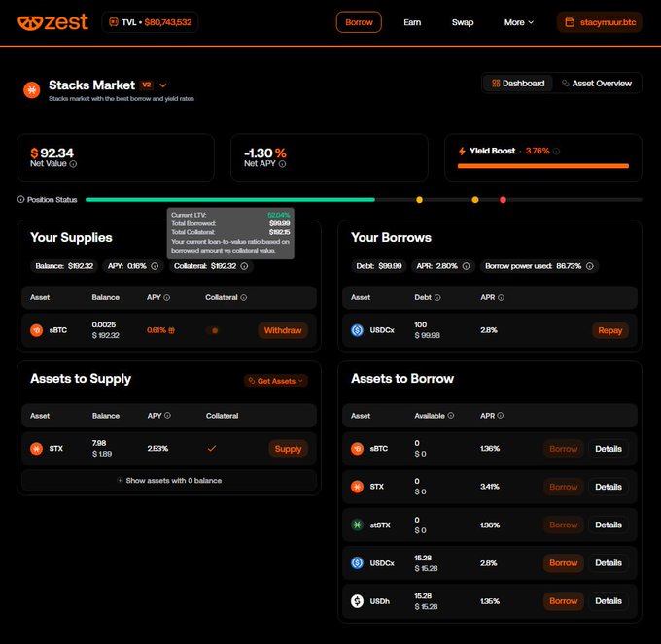661x644 pixels.
Task: Click the Zest logo
Action: [x=52, y=22]
